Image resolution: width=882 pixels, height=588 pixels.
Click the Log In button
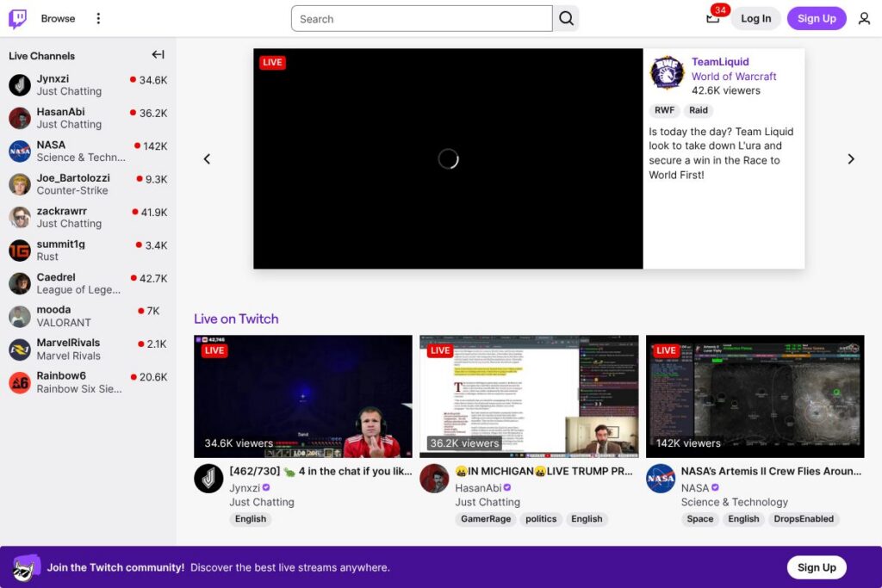pos(755,19)
